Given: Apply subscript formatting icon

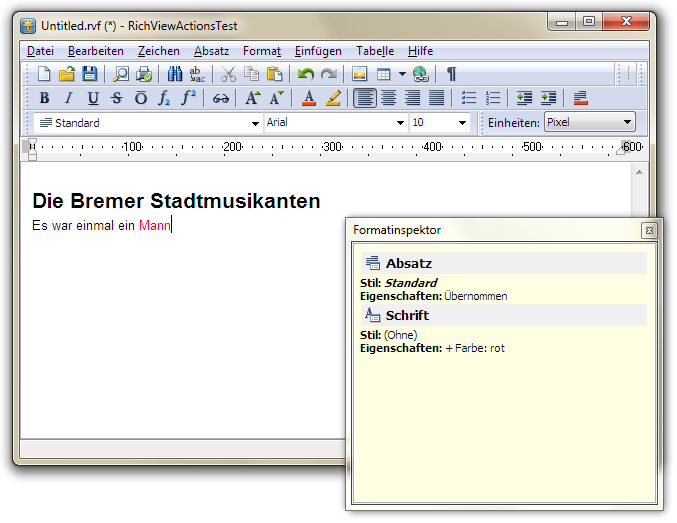Looking at the screenshot, I should [x=165, y=98].
